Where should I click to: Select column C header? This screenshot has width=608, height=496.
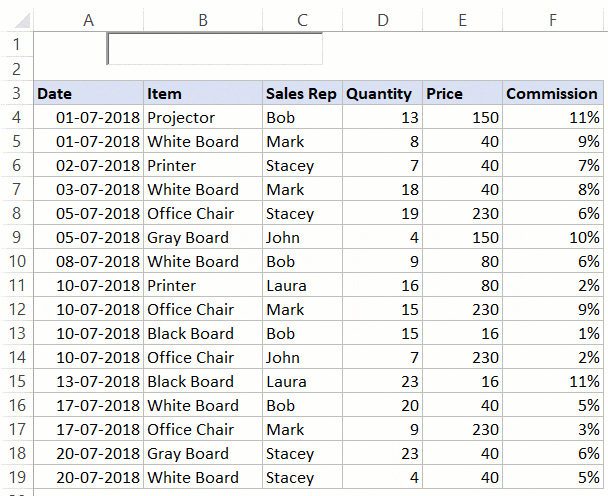pyautogui.click(x=302, y=20)
